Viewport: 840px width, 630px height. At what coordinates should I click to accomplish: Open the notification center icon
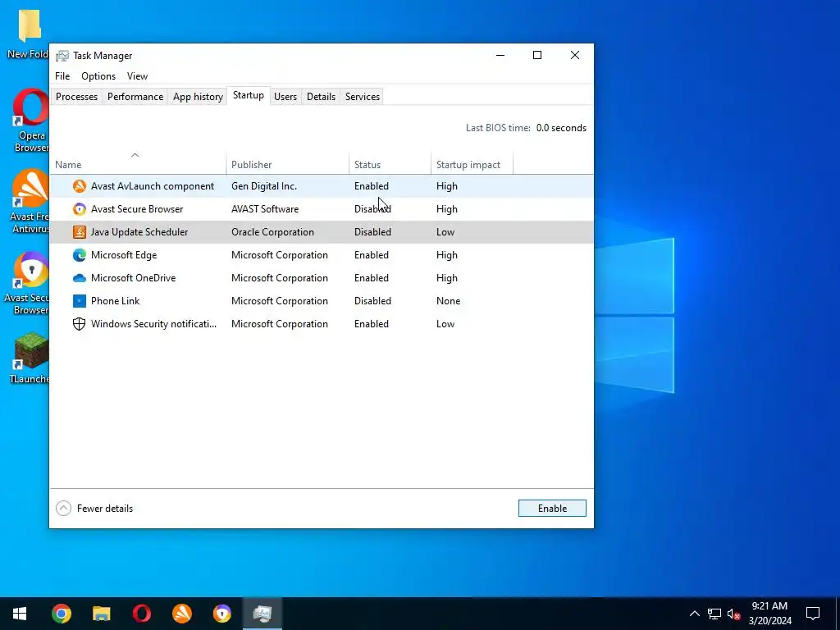click(813, 614)
